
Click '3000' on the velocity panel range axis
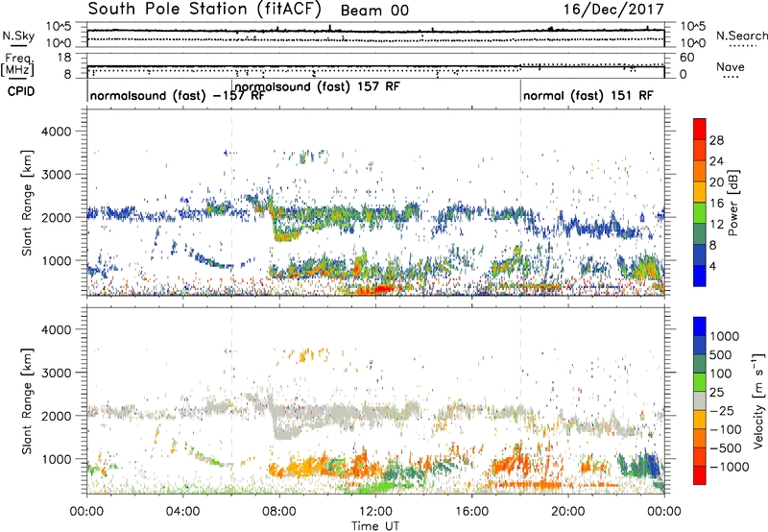(x=56, y=373)
